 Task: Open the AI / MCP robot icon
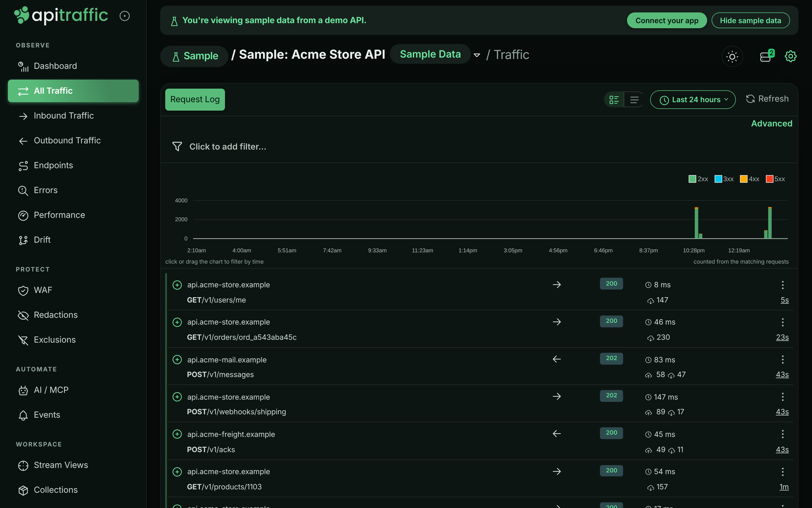pyautogui.click(x=23, y=390)
